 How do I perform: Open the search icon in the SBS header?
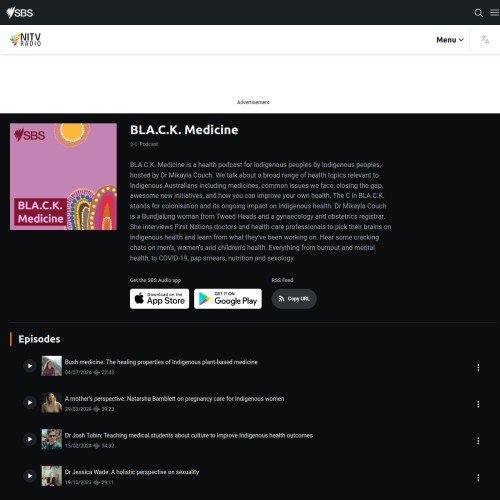[x=478, y=13]
